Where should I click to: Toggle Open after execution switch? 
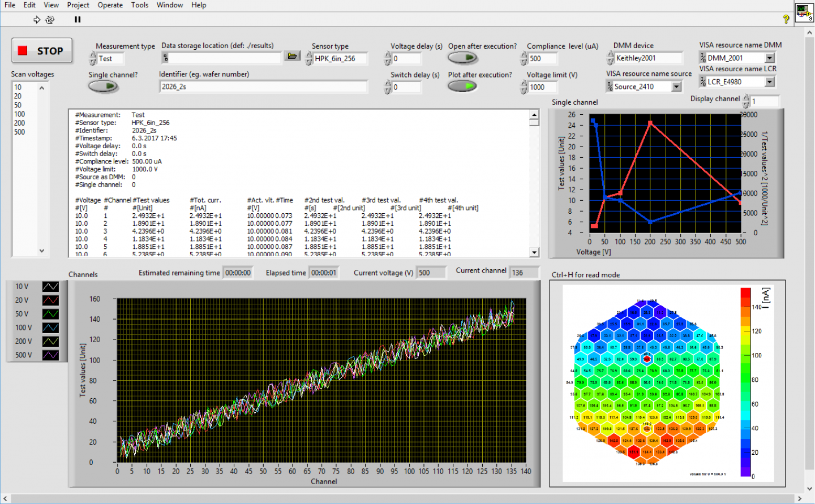[462, 58]
